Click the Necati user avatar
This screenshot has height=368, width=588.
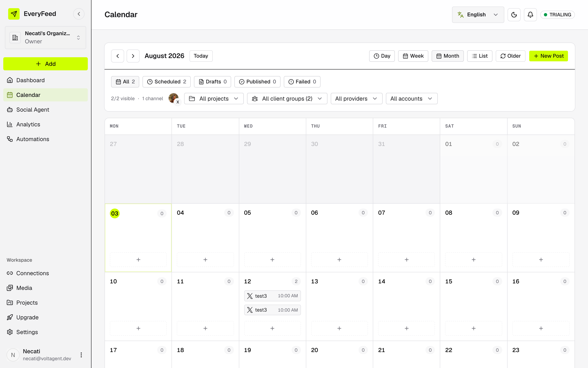click(13, 355)
